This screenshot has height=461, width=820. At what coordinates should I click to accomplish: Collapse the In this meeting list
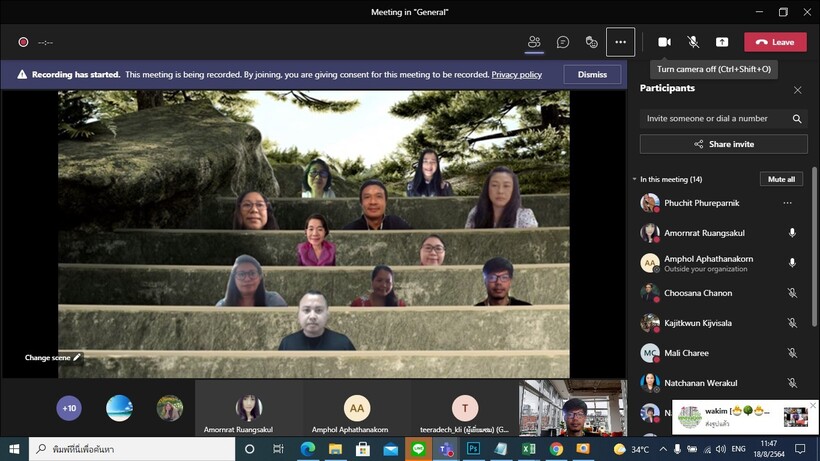634,179
